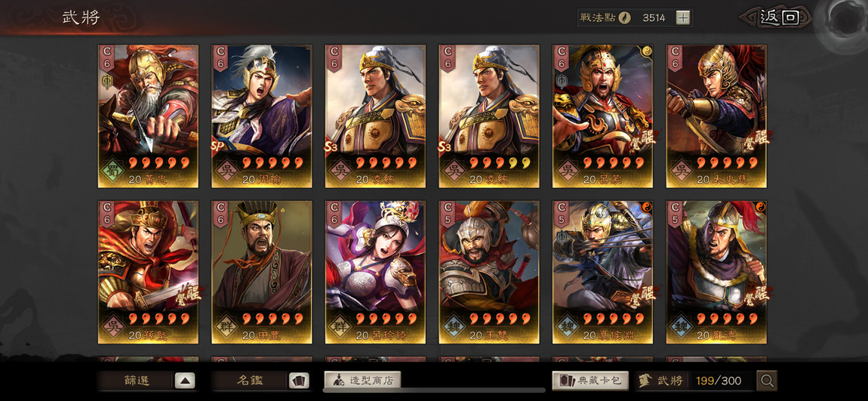Click the SP badge on 周瑜 card
Image resolution: width=868 pixels, height=401 pixels.
click(217, 146)
